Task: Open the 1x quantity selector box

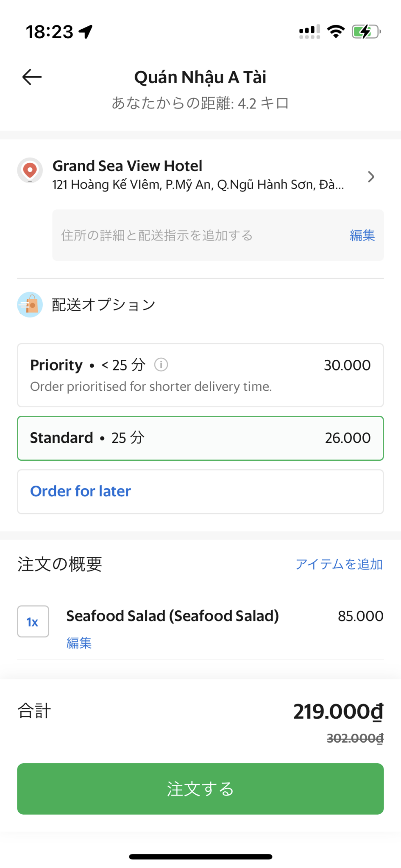Action: click(33, 621)
